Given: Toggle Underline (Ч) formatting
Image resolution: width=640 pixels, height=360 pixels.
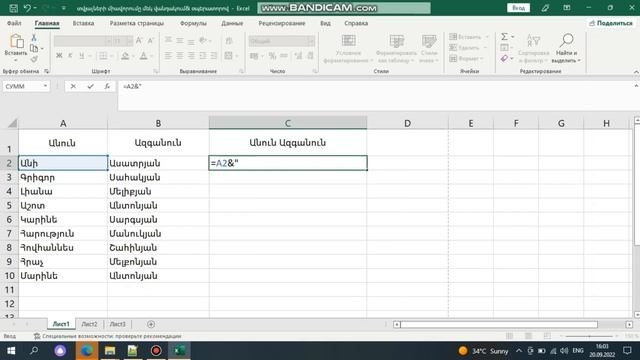Looking at the screenshot, I should 81,56.
